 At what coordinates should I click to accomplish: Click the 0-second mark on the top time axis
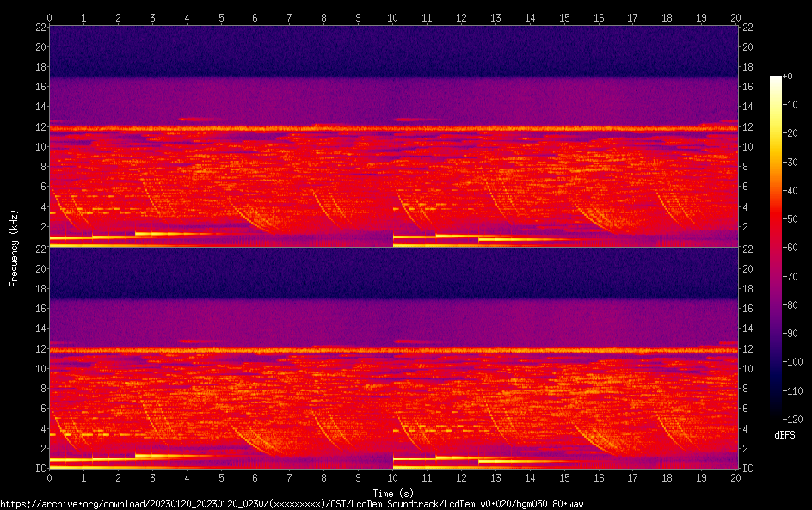coord(49,17)
